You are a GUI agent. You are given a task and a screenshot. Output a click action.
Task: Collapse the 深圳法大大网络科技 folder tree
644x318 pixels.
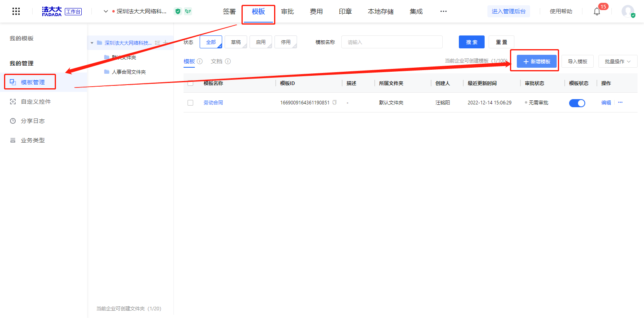click(x=92, y=43)
